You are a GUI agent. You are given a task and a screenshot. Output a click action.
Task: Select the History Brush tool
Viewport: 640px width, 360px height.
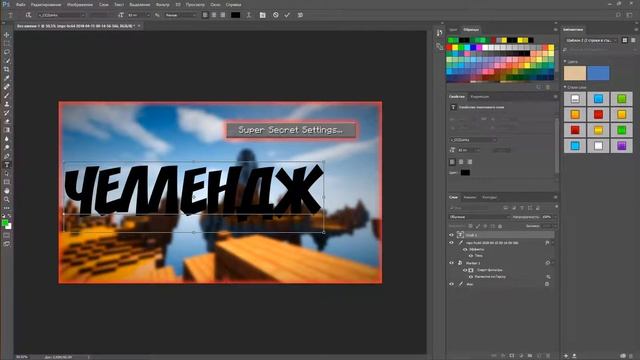(x=7, y=113)
